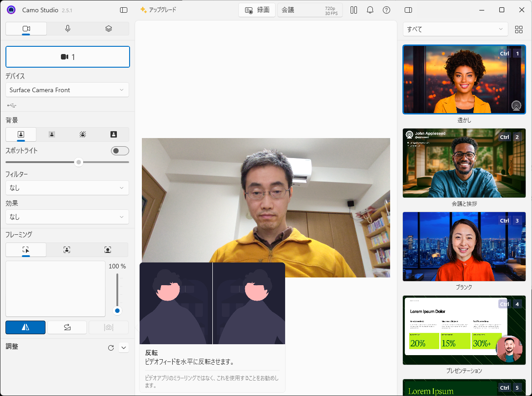Screen dimensions: 532x396
Task: Select the 会議と挨拶 scene thumbnail
Action: 464,163
